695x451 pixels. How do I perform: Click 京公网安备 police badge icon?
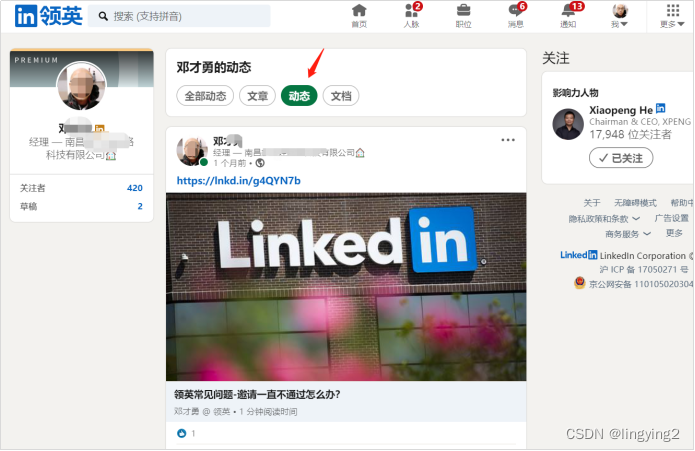(579, 283)
